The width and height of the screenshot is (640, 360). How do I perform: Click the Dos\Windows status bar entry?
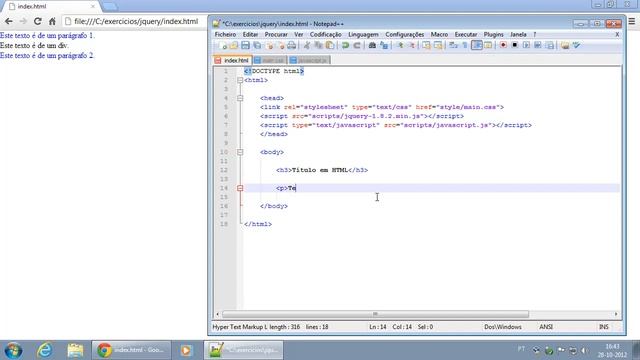point(503,327)
